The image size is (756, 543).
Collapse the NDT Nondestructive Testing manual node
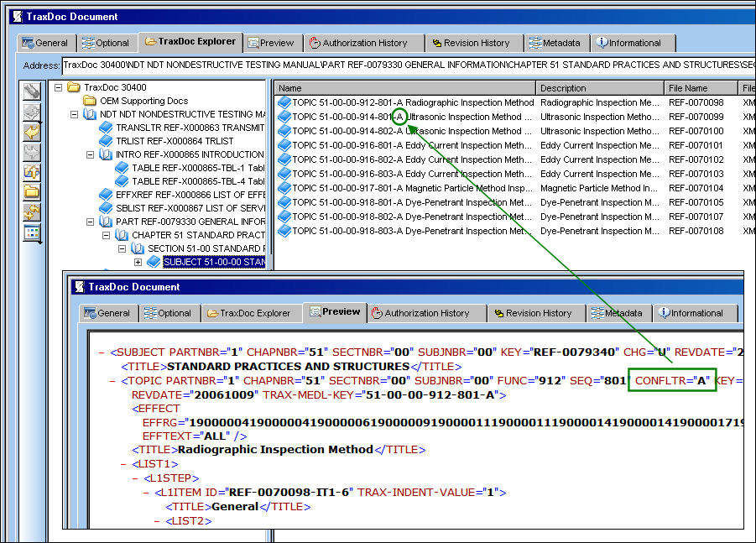[74, 115]
